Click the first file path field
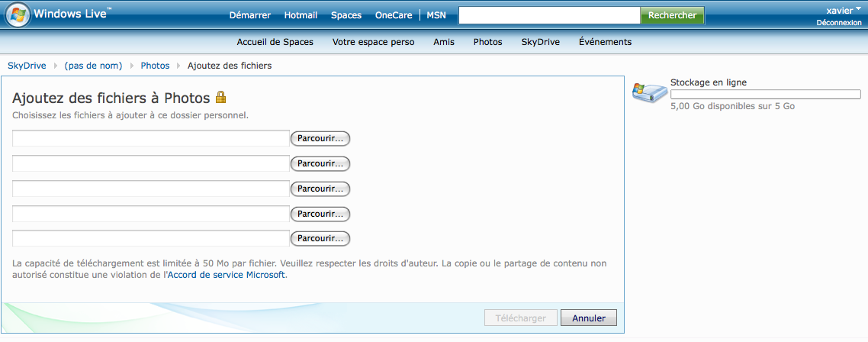 point(150,139)
